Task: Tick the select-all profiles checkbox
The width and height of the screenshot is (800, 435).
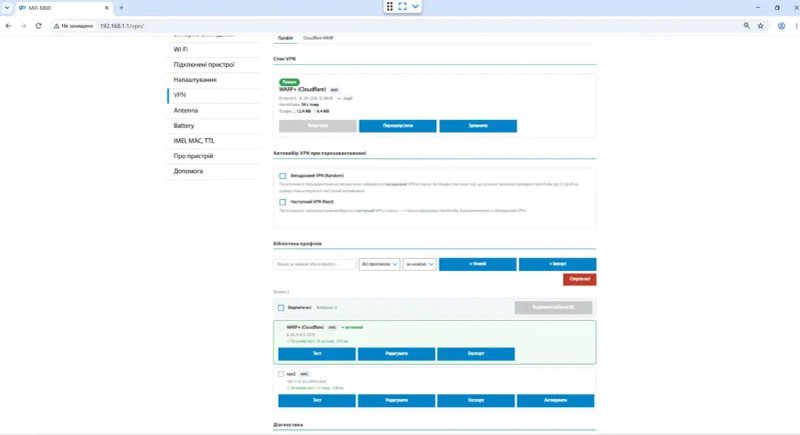Action: 281,308
